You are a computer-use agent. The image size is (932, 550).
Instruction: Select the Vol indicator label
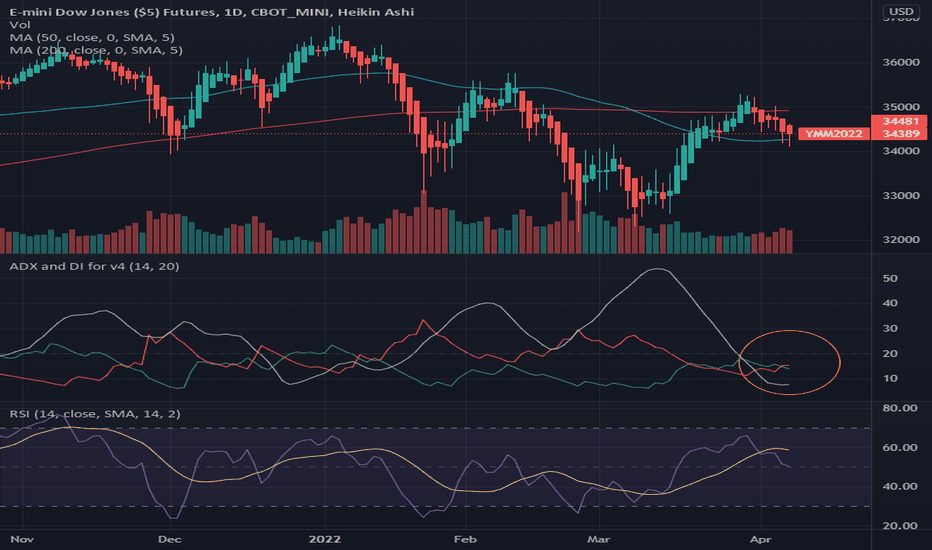coord(20,25)
